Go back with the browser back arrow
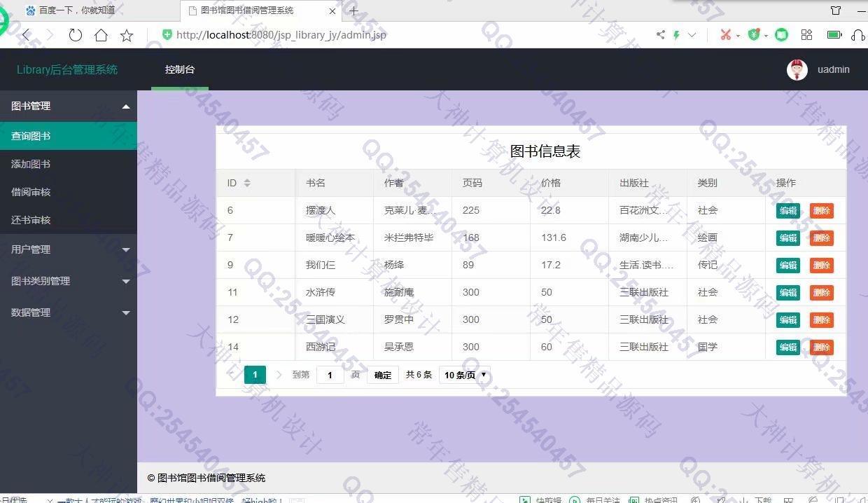 (x=26, y=35)
